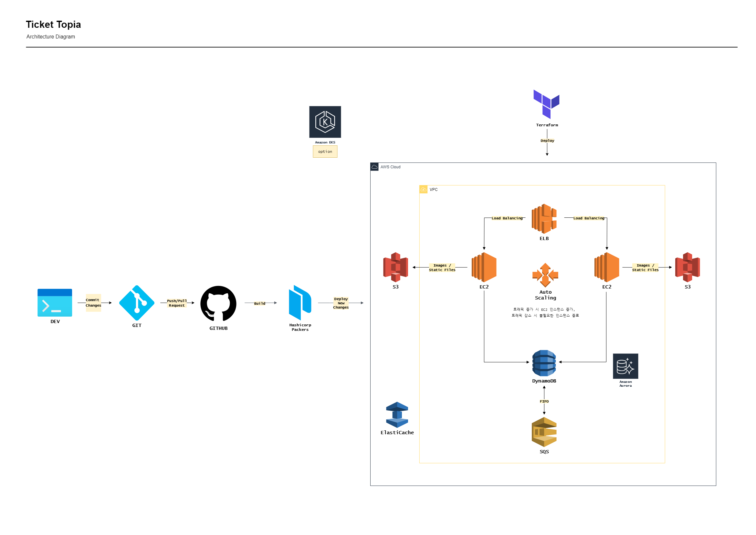Select the left S3 bucket icon
The width and height of the screenshot is (756, 535).
pyautogui.click(x=395, y=267)
